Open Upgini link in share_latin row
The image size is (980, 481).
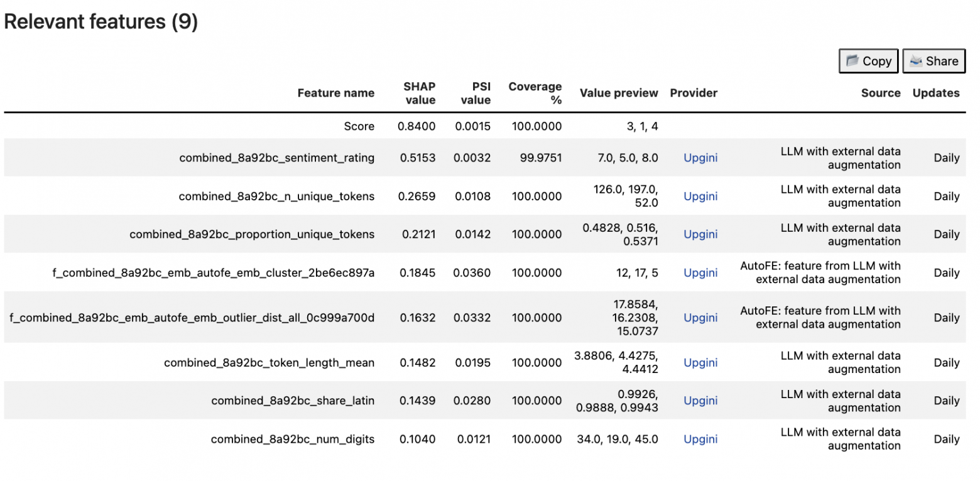[x=700, y=401]
